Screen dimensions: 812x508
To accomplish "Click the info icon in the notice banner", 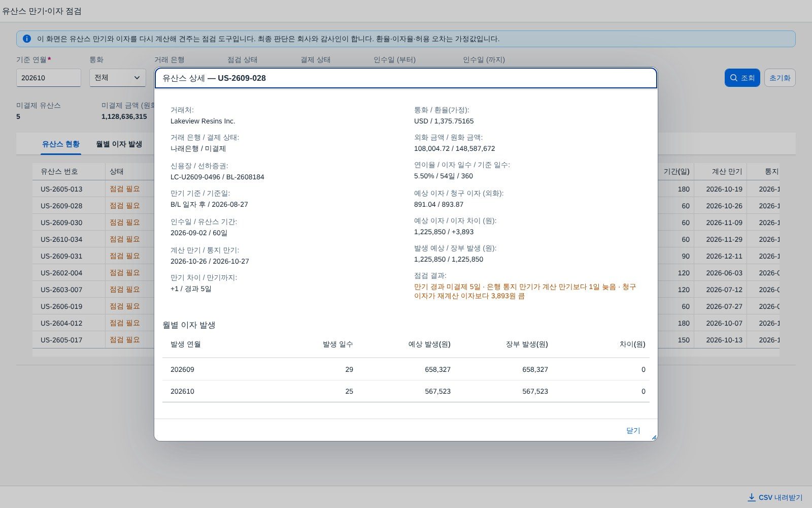I will point(27,39).
